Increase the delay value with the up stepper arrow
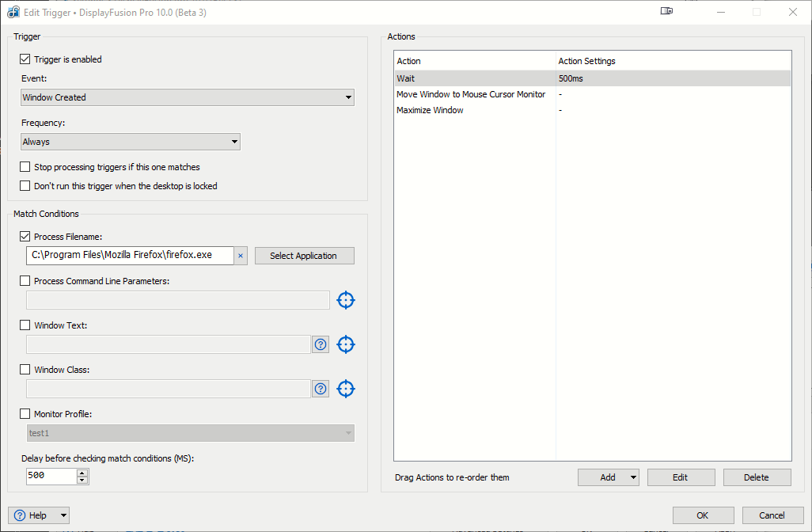Viewport: 812px width, 532px height. pos(82,473)
